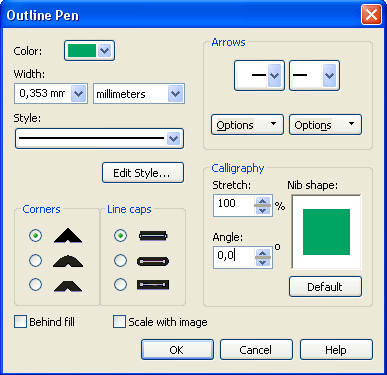Open the outline Color dropdown
This screenshot has height=375, width=387.
(89, 51)
